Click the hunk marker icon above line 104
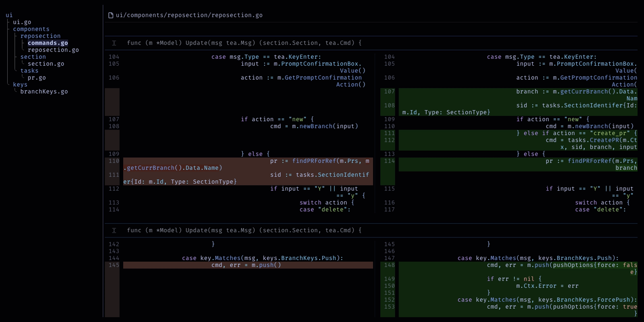 [114, 43]
